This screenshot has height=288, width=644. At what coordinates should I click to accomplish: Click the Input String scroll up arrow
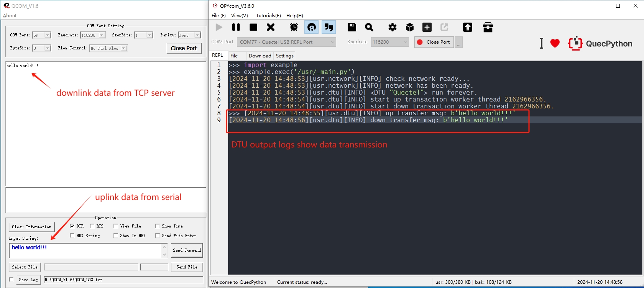164,247
